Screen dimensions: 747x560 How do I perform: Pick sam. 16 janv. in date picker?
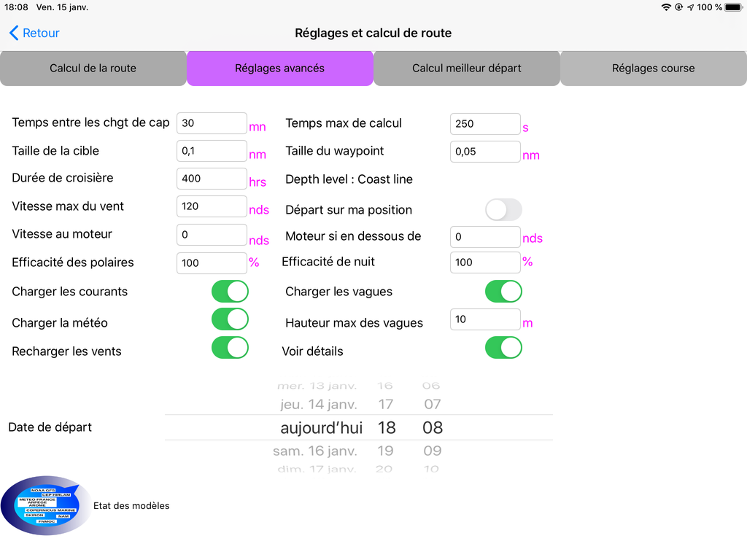tap(315, 451)
